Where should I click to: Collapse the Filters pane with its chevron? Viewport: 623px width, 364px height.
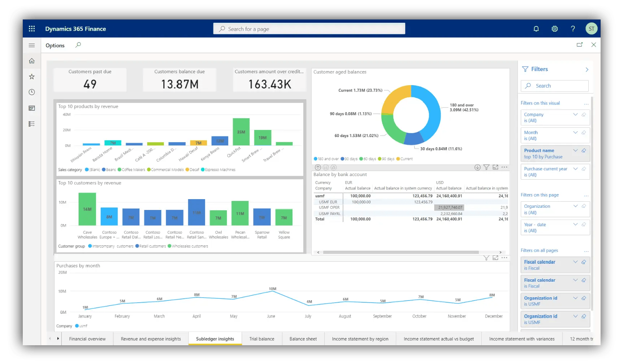(587, 69)
